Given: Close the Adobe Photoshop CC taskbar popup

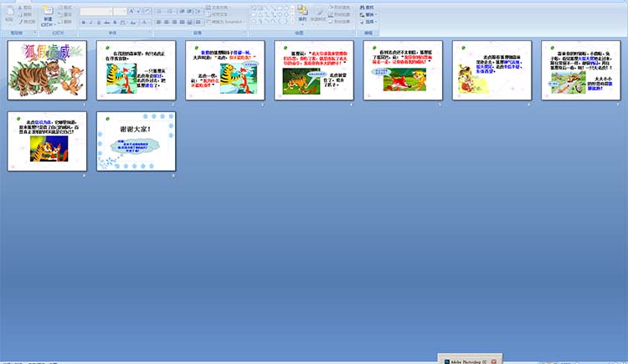Looking at the screenshot, I should click(x=494, y=361).
